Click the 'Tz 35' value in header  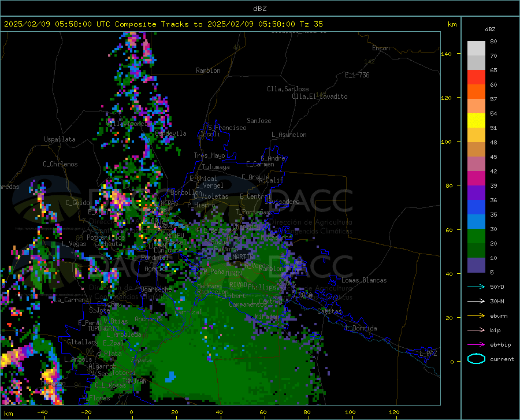pos(311,24)
